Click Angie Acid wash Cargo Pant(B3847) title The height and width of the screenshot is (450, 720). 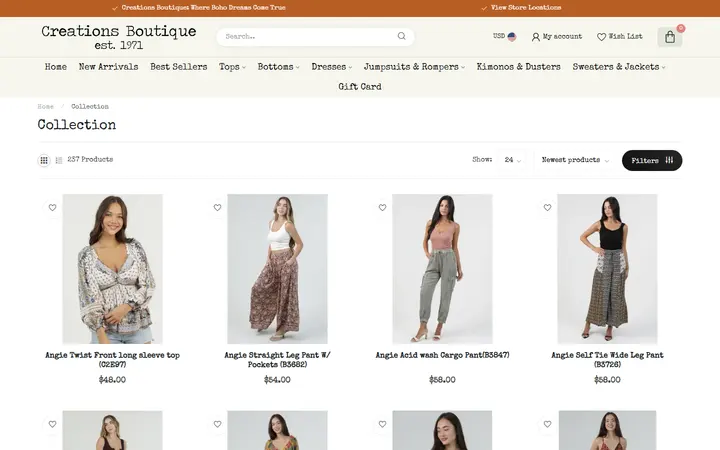click(442, 355)
